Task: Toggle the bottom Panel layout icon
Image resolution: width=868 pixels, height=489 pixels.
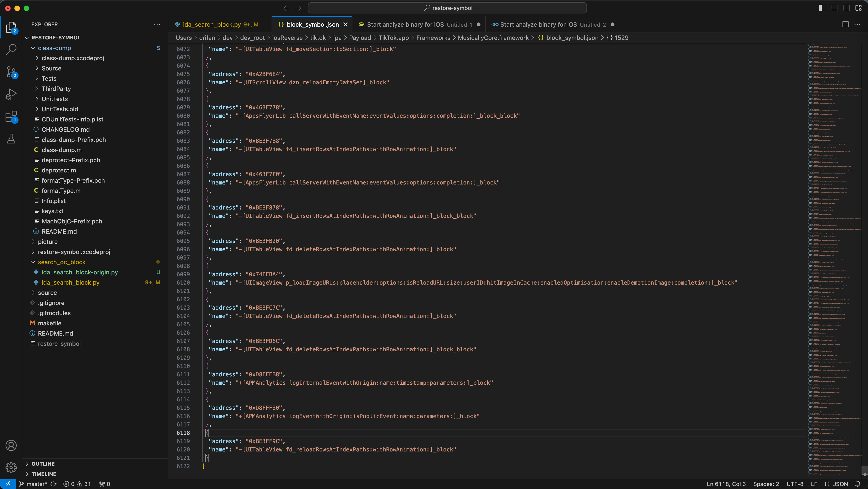Action: (834, 8)
